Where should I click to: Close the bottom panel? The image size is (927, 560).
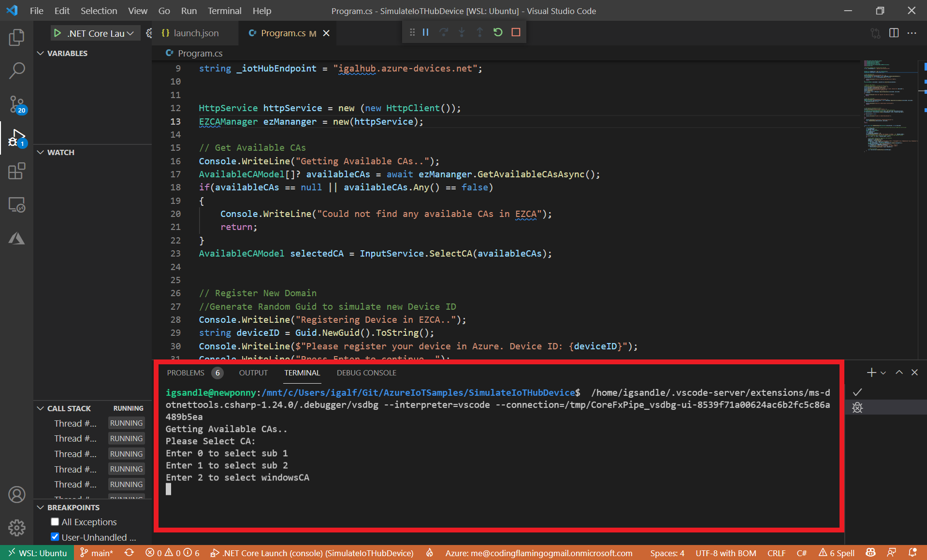(x=914, y=373)
